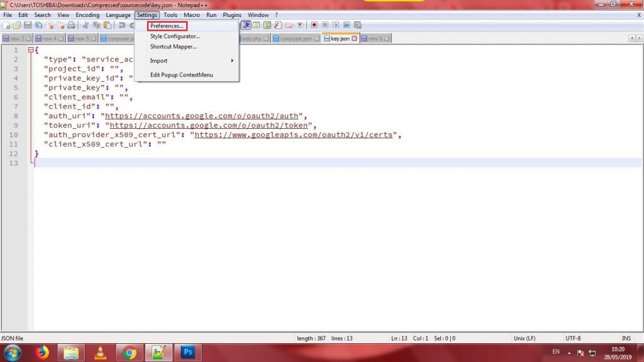This screenshot has width=644, height=362.
Task: Click the Save toolbar icon
Action: click(28, 25)
